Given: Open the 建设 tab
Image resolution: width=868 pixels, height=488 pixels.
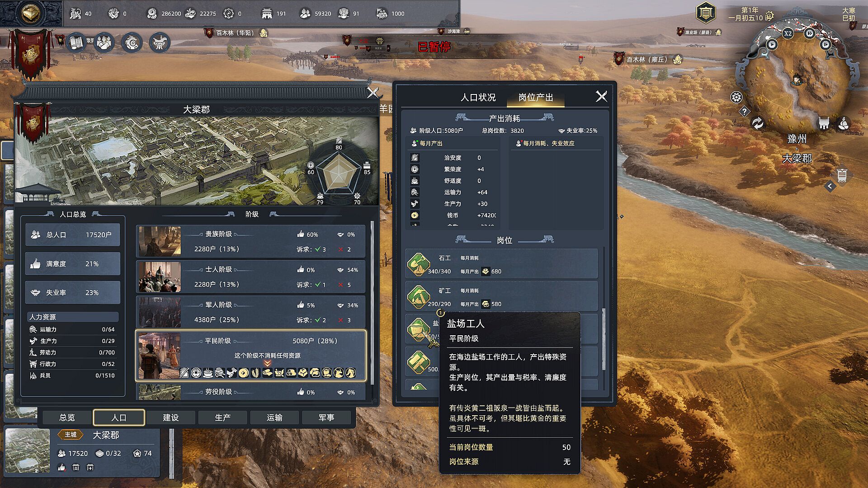Looking at the screenshot, I should [171, 418].
